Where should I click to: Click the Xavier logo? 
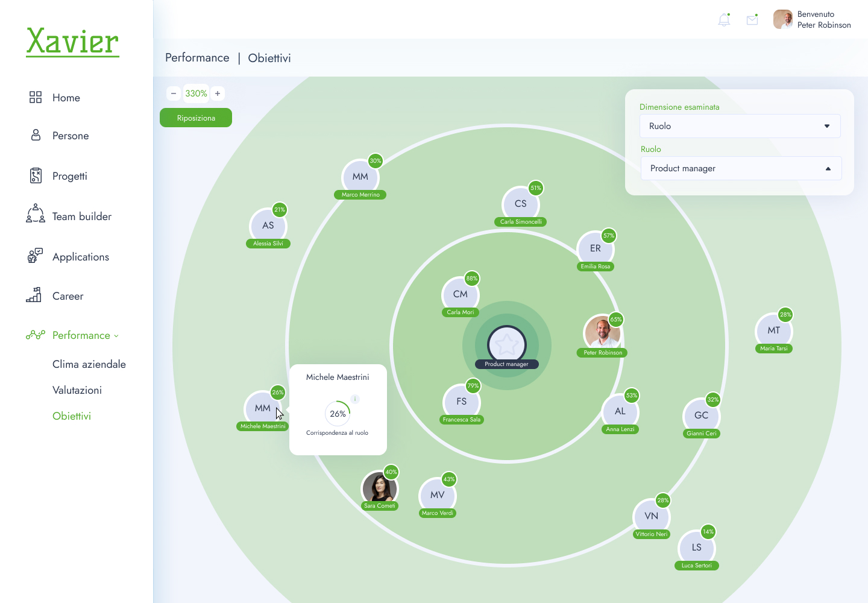tap(72, 42)
